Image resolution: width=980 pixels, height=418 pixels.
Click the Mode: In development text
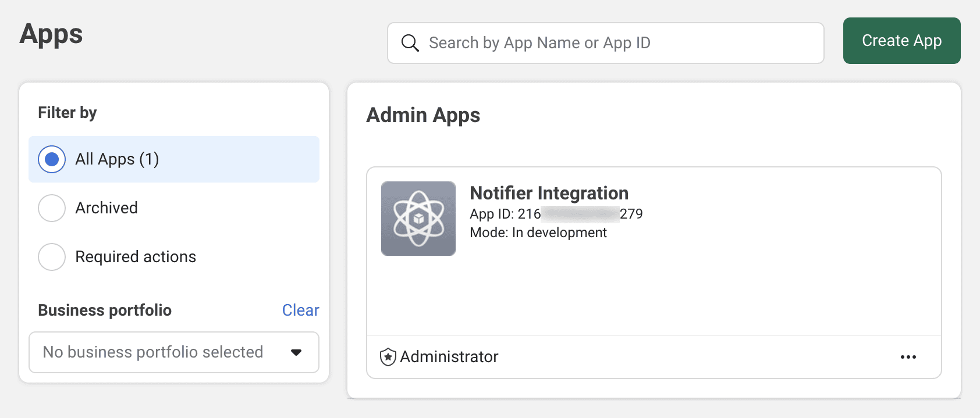point(538,233)
